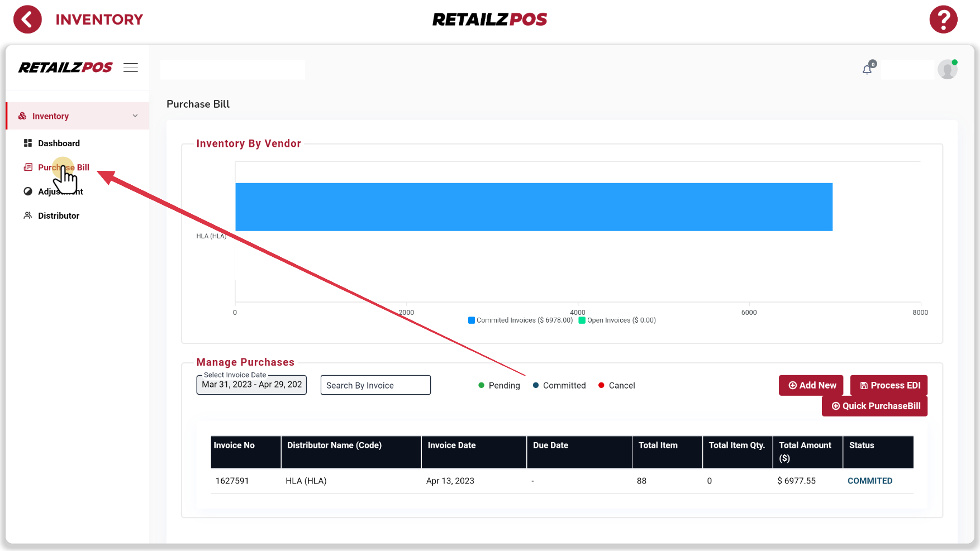
Task: Select the Committed status filter
Action: click(559, 386)
